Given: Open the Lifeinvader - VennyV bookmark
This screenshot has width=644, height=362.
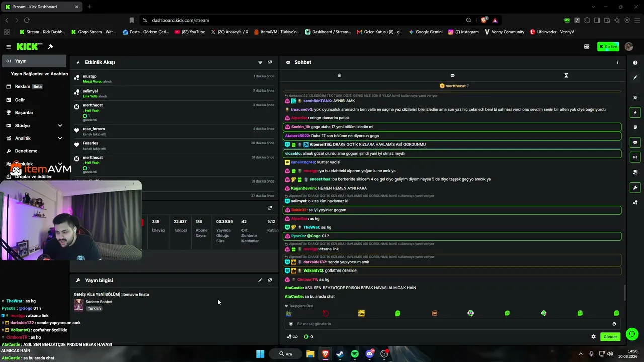Looking at the screenshot, I should tap(552, 32).
